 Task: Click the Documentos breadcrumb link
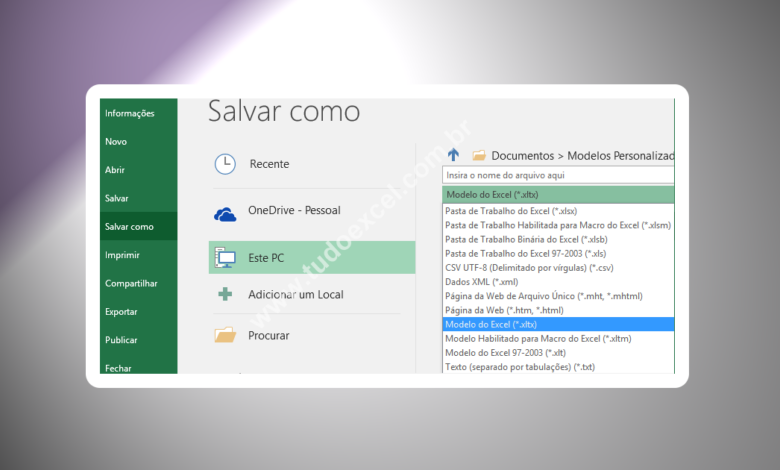click(522, 156)
